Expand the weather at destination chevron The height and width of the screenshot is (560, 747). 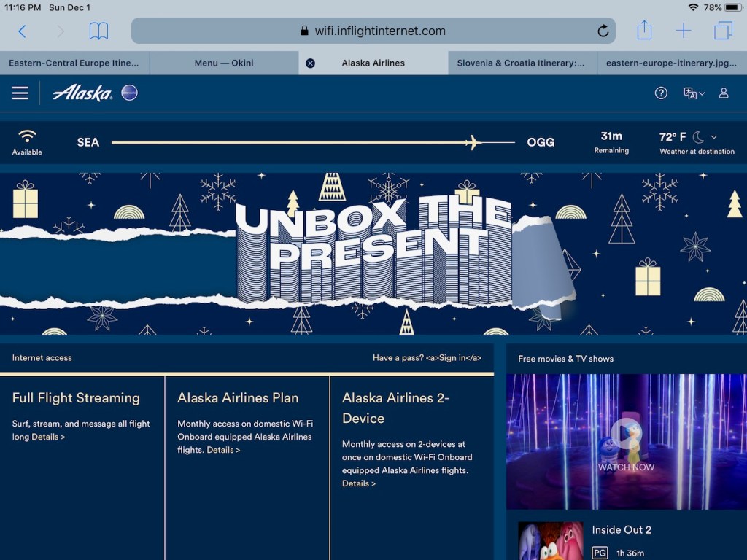pos(713,137)
